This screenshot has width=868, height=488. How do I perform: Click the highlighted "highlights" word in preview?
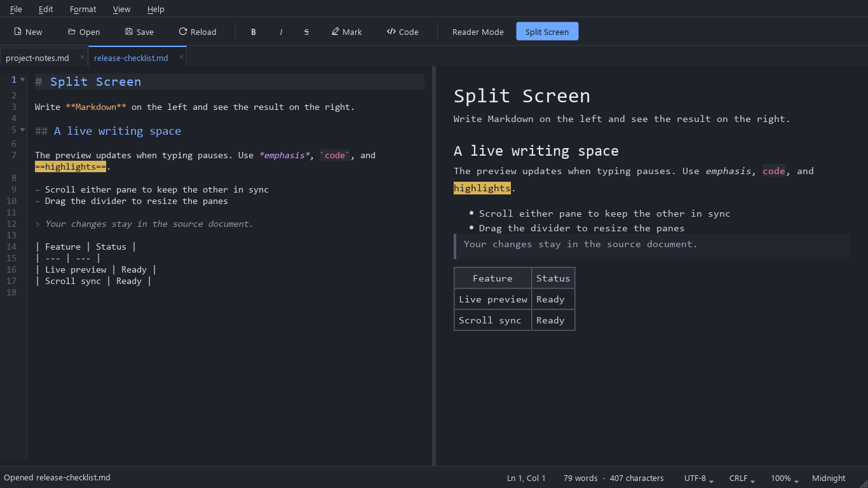click(482, 188)
